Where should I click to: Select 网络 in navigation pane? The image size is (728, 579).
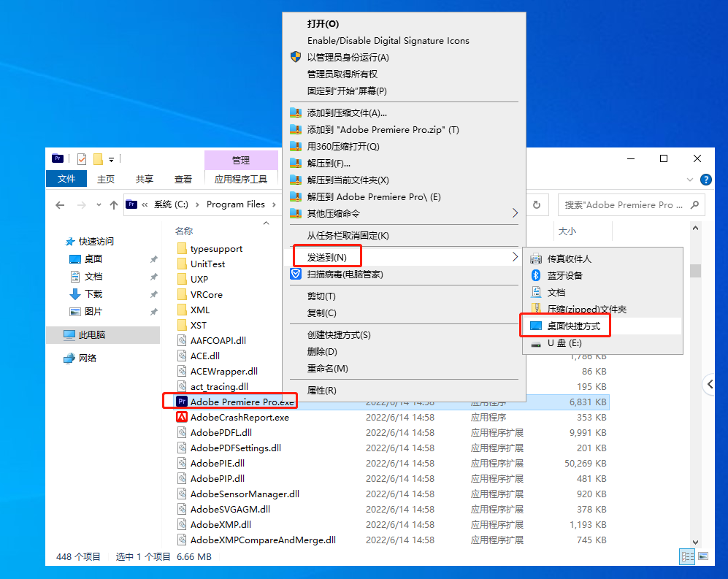(x=80, y=358)
